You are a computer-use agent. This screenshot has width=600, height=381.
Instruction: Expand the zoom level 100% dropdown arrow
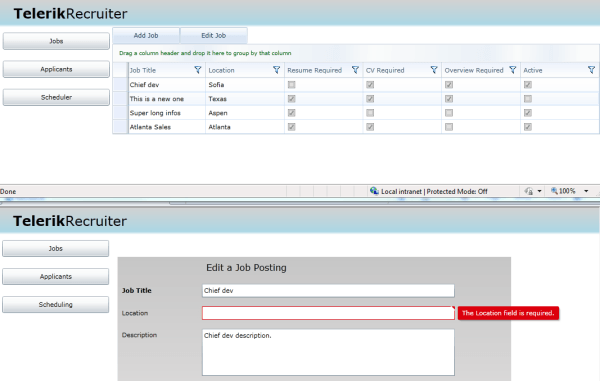pos(586,191)
